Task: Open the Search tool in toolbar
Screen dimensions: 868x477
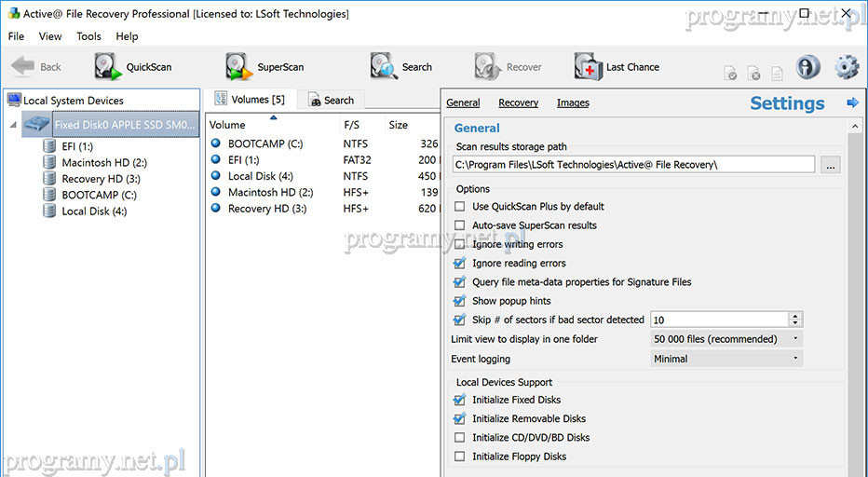Action: tap(401, 67)
